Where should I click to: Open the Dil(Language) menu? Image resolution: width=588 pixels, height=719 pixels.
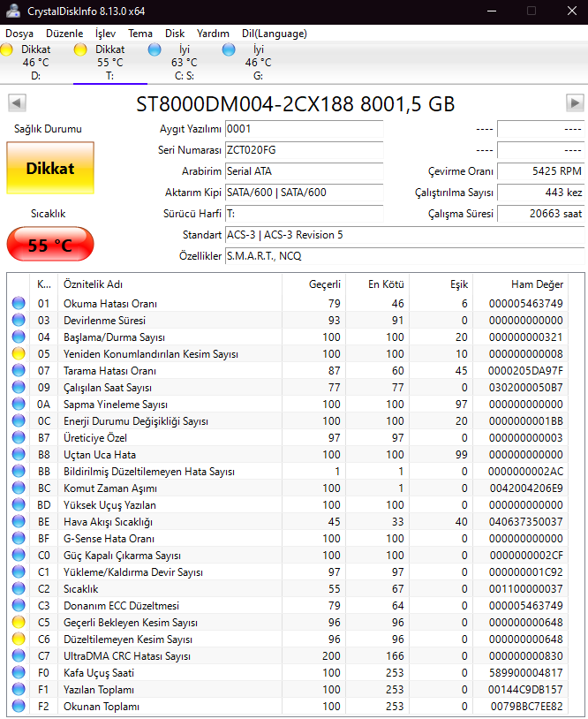(x=275, y=34)
